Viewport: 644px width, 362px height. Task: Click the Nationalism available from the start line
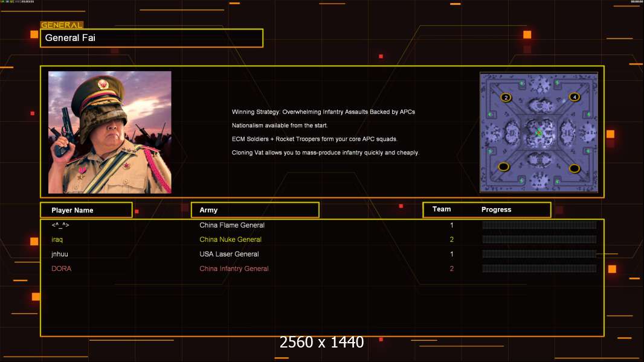click(x=280, y=125)
